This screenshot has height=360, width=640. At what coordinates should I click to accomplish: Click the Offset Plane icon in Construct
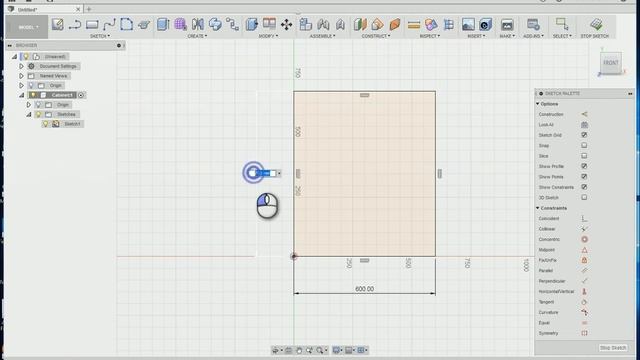(360, 24)
